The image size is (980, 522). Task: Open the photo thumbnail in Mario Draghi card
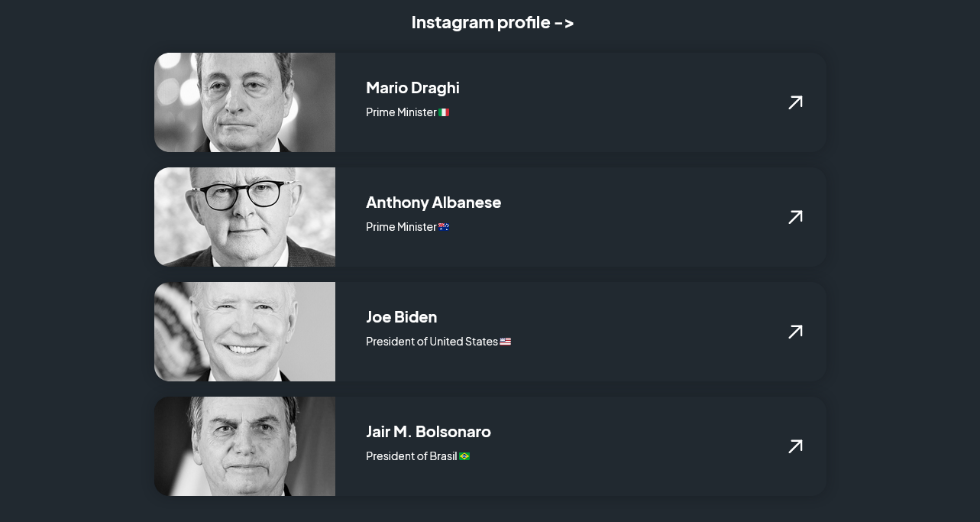(x=244, y=102)
